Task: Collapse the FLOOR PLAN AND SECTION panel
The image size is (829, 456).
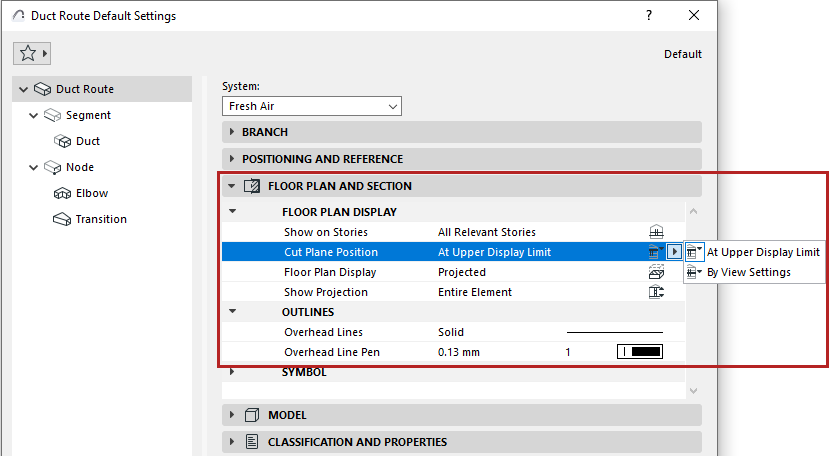Action: click(x=232, y=186)
